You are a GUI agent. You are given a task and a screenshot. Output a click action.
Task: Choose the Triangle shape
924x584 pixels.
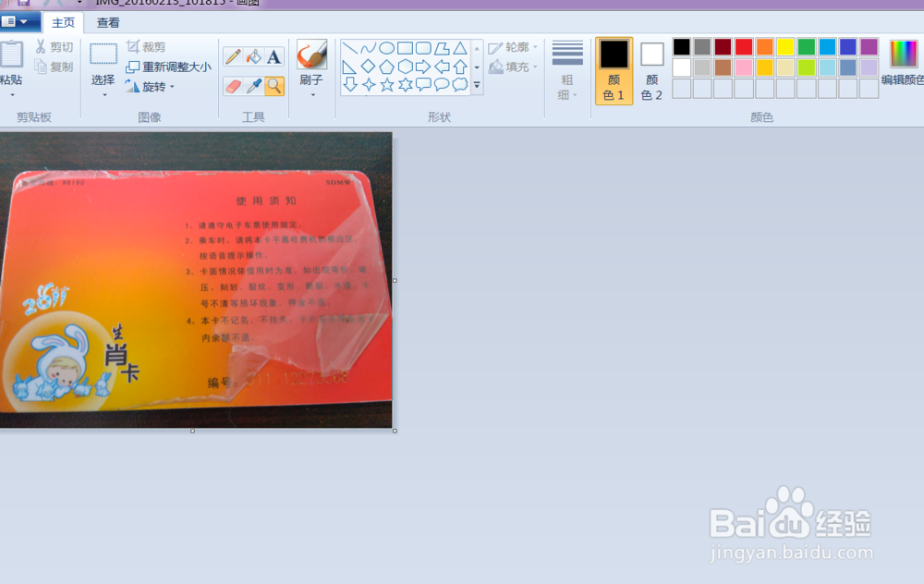click(460, 48)
